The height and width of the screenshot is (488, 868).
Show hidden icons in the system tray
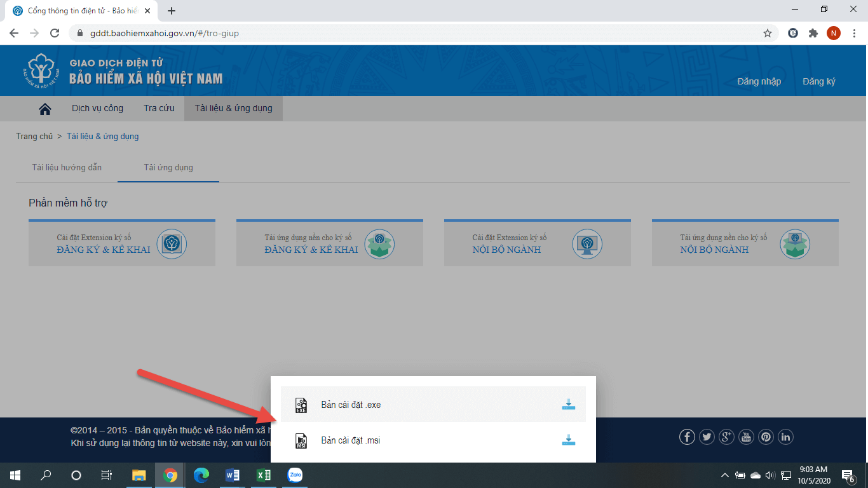[724, 475]
